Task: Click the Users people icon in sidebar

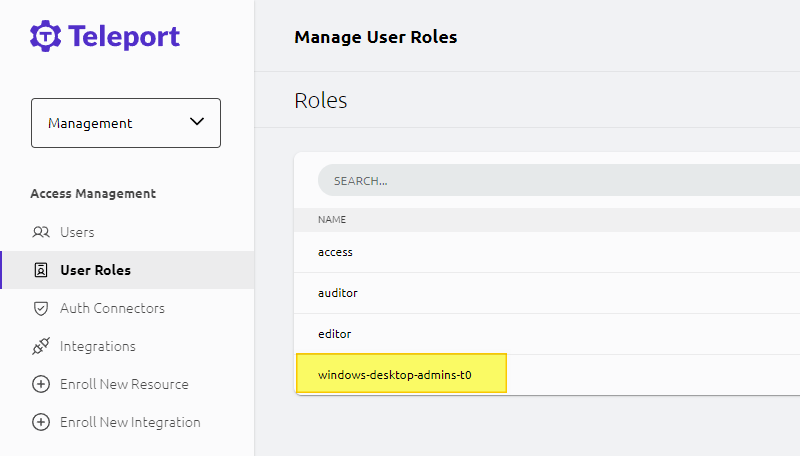Action: coord(41,232)
